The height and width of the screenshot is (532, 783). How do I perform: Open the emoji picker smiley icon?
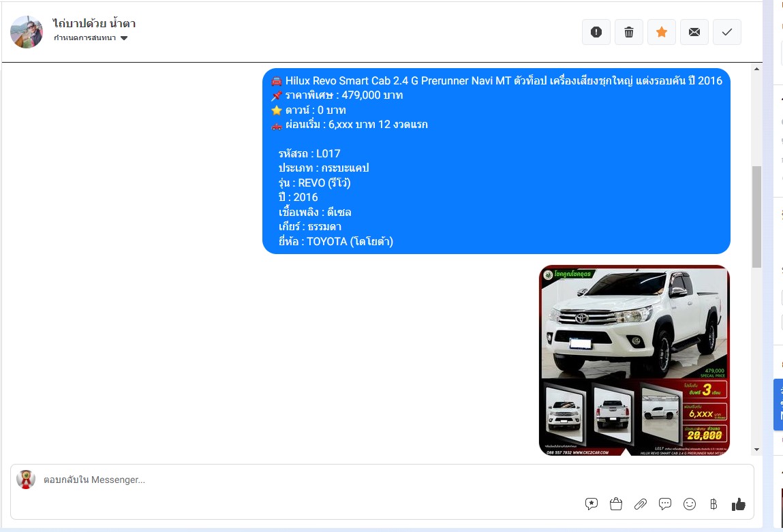click(x=690, y=504)
